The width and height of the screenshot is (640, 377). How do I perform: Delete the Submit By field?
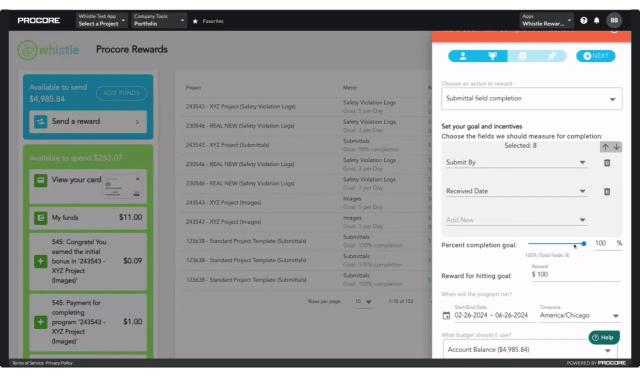click(607, 163)
